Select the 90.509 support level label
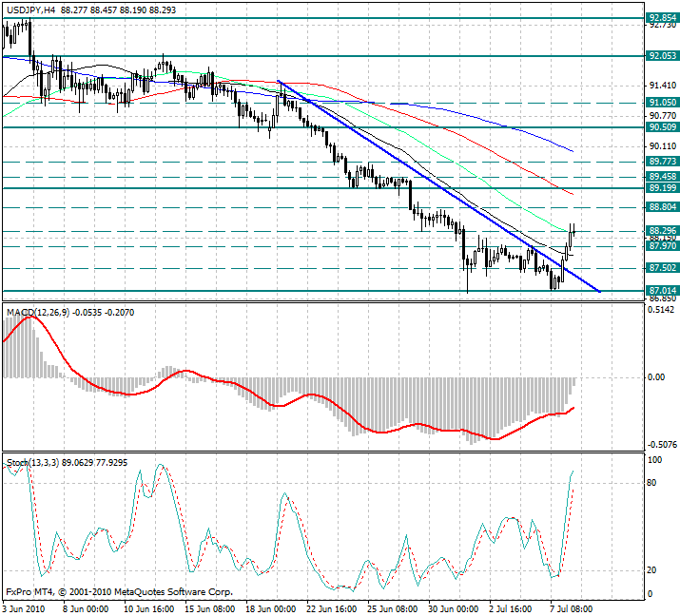680x616 pixels. [x=662, y=126]
